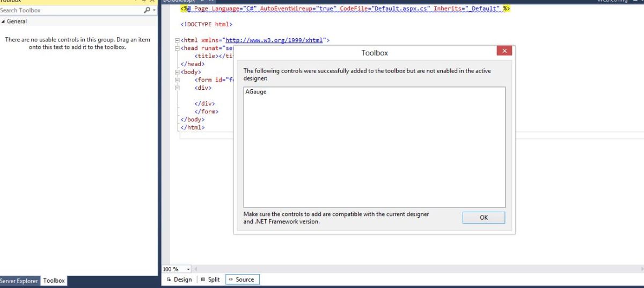Click the Page Language directive line
This screenshot has height=288, width=644.
coord(345,9)
